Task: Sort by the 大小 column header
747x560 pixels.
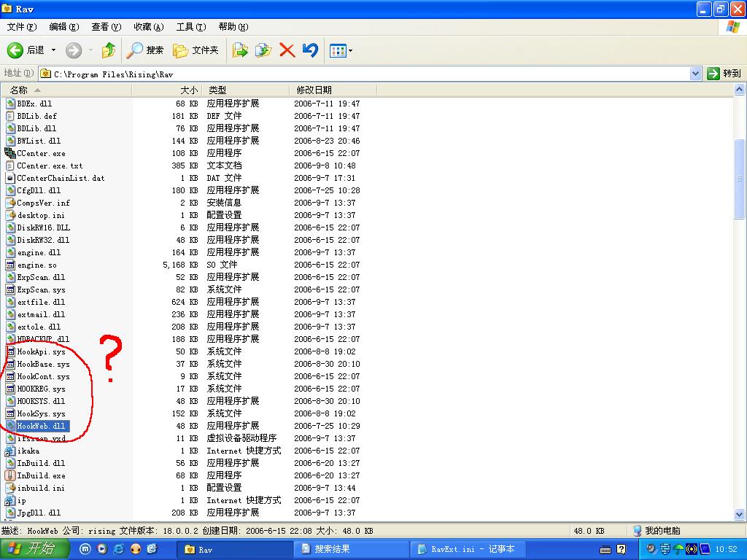Action: tap(167, 90)
